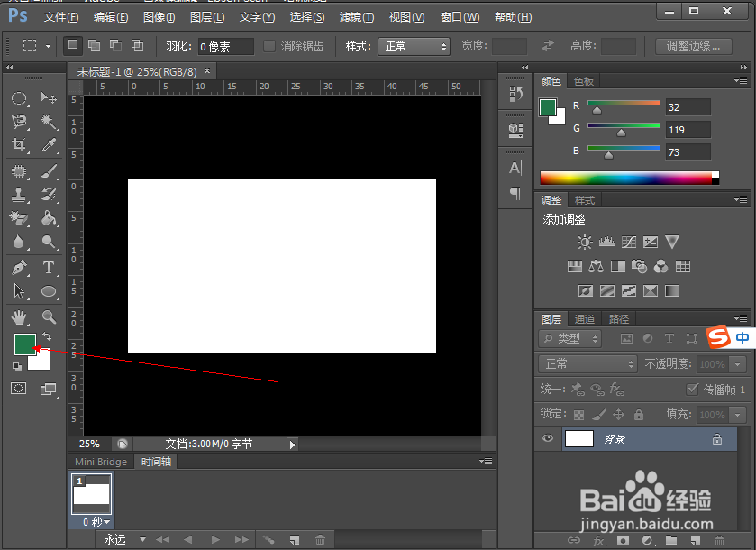Open the Paragraph panel icon

pyautogui.click(x=515, y=194)
